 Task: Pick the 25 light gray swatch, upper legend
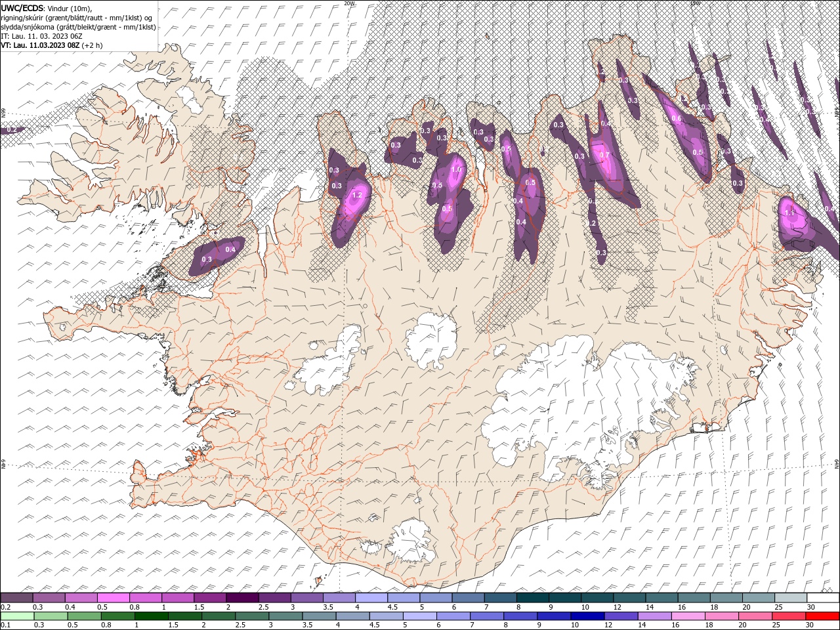[790, 598]
